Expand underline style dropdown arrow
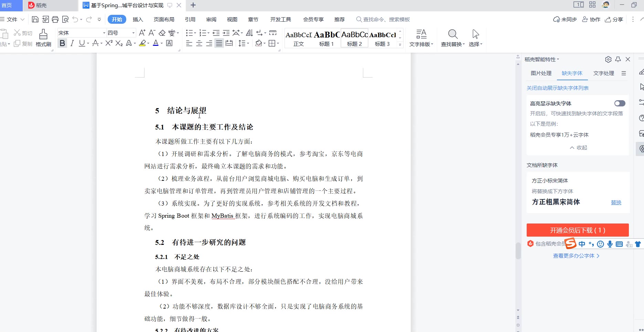Screen dimensions: 644x332 tap(88, 43)
